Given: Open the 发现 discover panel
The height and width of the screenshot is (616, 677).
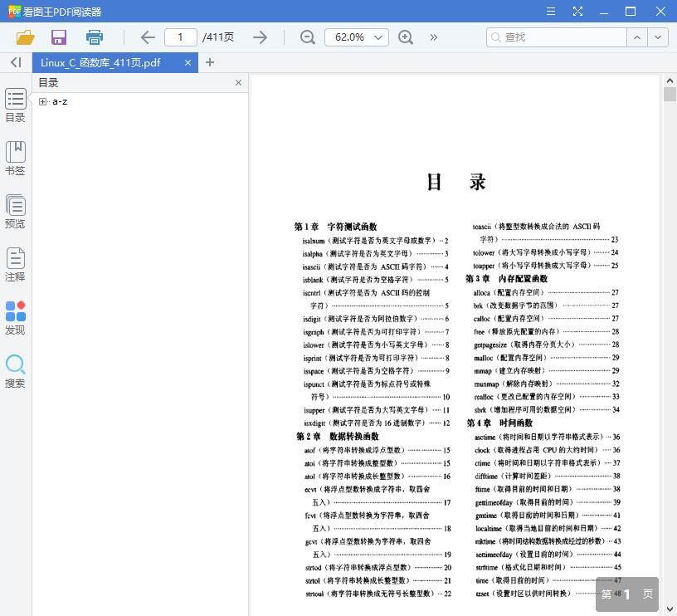Looking at the screenshot, I should point(16,318).
